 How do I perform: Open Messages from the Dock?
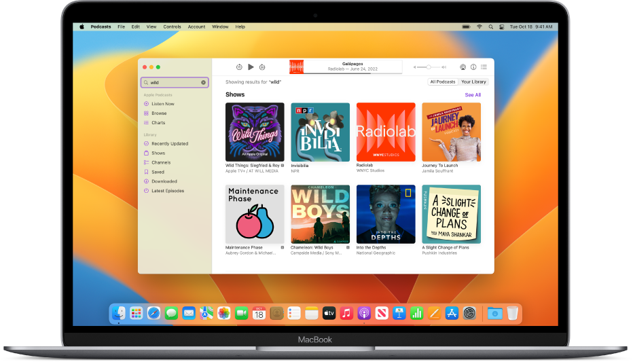click(x=171, y=313)
